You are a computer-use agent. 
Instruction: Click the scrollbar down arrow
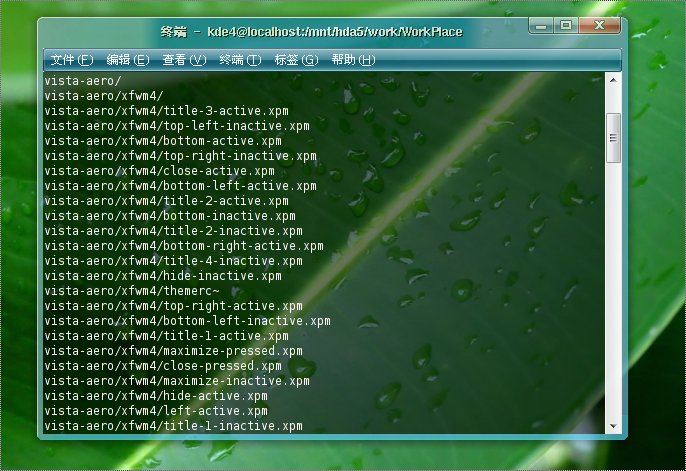click(613, 426)
